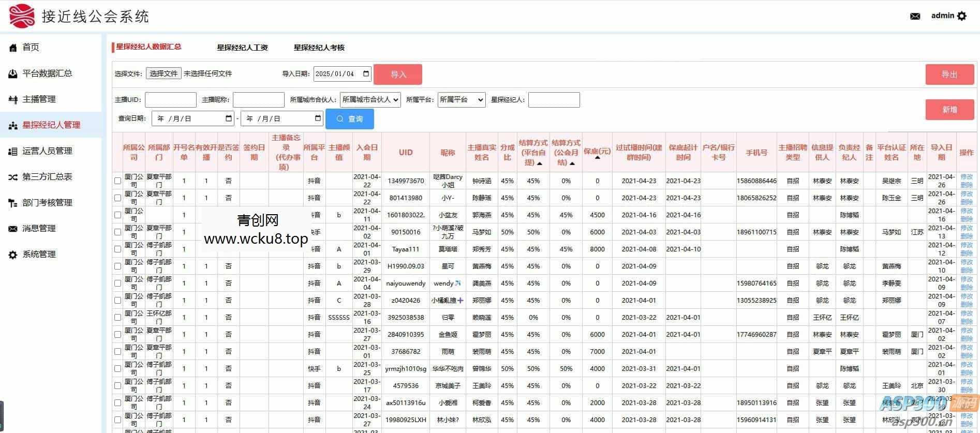980x433 pixels.
Task: Open 平台数据汇总 menu item
Action: (47, 73)
